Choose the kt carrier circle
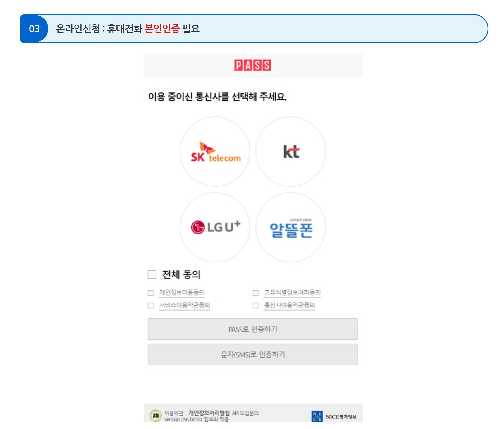 coord(291,152)
